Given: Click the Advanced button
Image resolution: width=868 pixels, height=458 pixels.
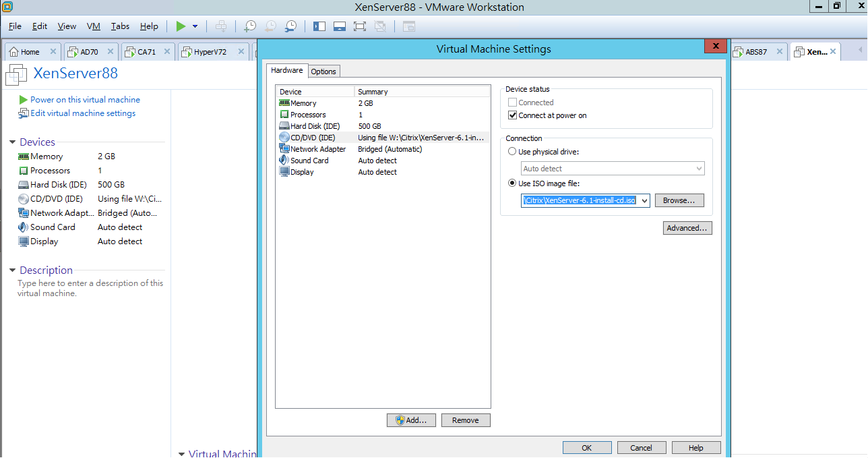Looking at the screenshot, I should pos(687,228).
